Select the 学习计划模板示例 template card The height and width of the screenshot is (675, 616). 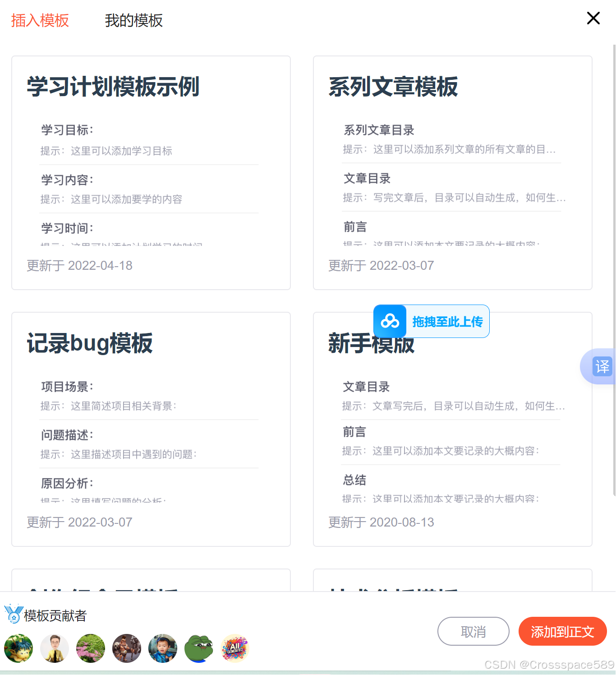point(151,172)
